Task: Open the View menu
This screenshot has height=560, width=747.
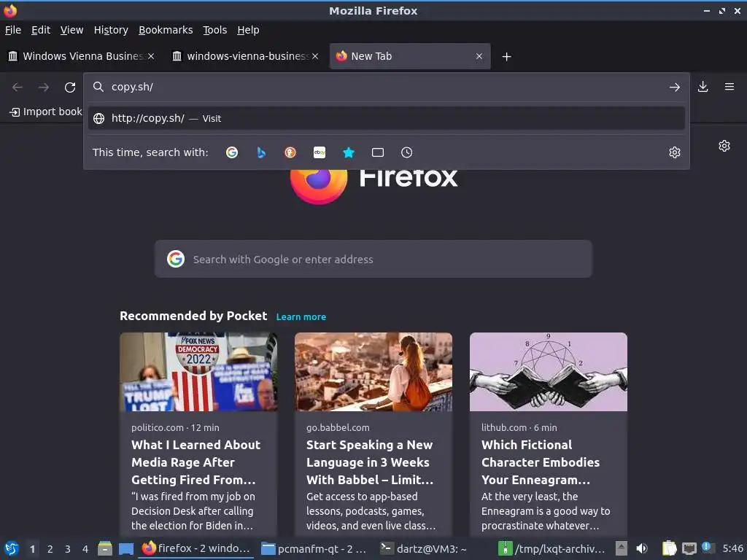Action: click(x=71, y=30)
